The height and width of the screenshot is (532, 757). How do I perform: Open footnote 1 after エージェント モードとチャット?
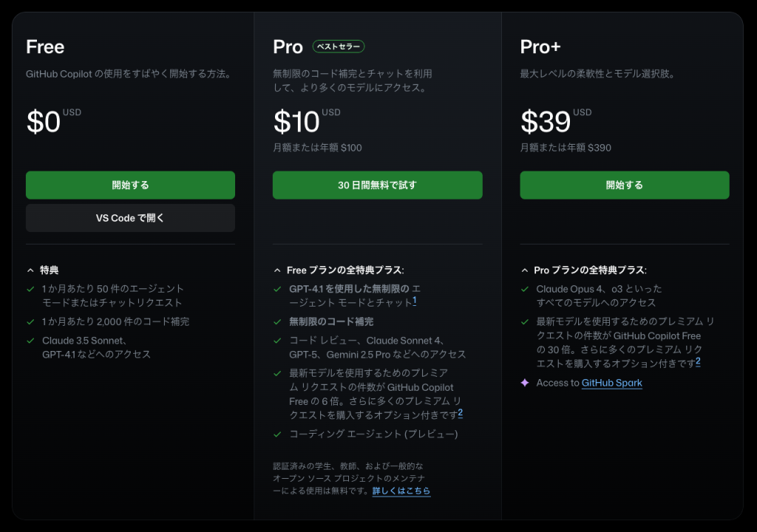pos(415,301)
